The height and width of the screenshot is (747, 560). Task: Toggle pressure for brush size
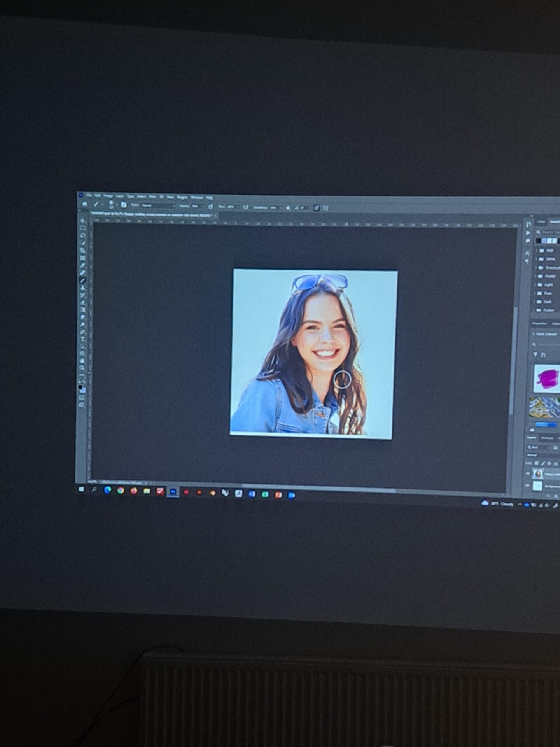317,208
